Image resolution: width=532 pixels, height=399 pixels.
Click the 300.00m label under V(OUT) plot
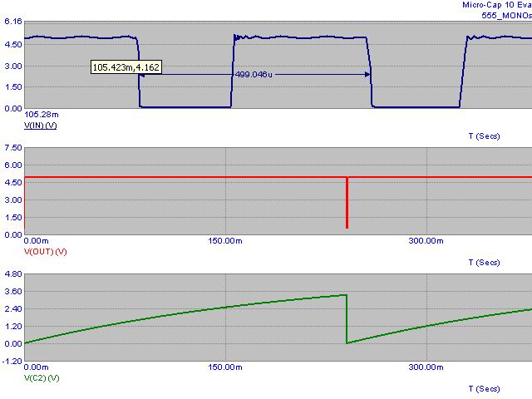point(426,241)
